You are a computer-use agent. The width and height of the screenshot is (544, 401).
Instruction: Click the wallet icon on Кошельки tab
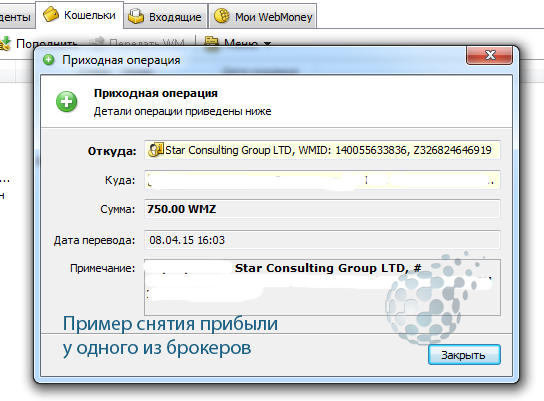point(51,15)
